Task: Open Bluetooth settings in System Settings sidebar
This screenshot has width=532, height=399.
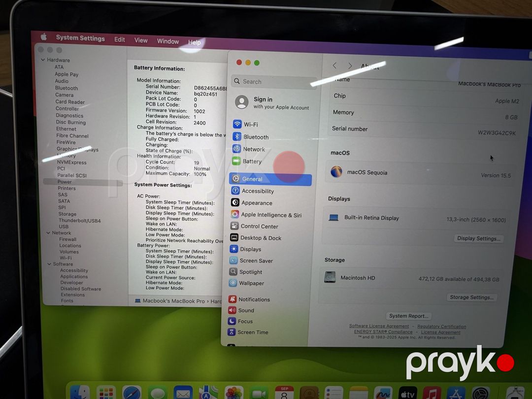Action: [250, 137]
